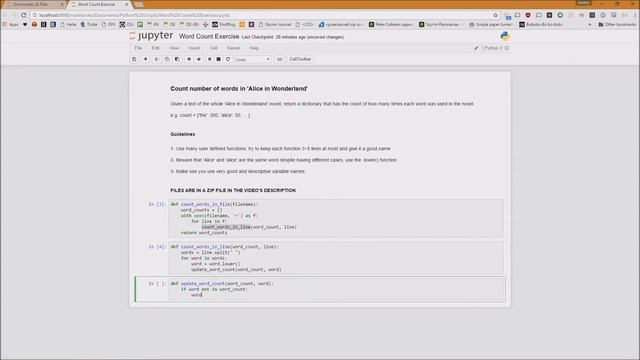The image size is (640, 360).
Task: Click the 'Count number of words' heading
Action: [x=239, y=89]
